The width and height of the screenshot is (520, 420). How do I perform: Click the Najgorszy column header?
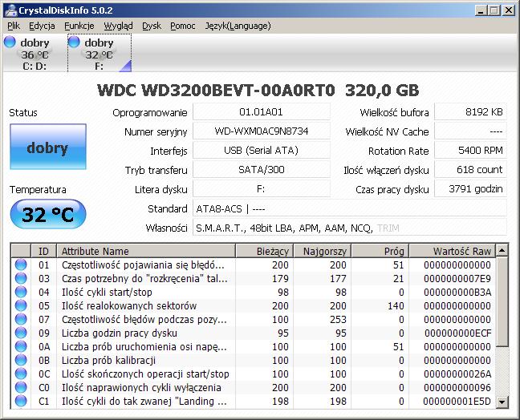322,251
